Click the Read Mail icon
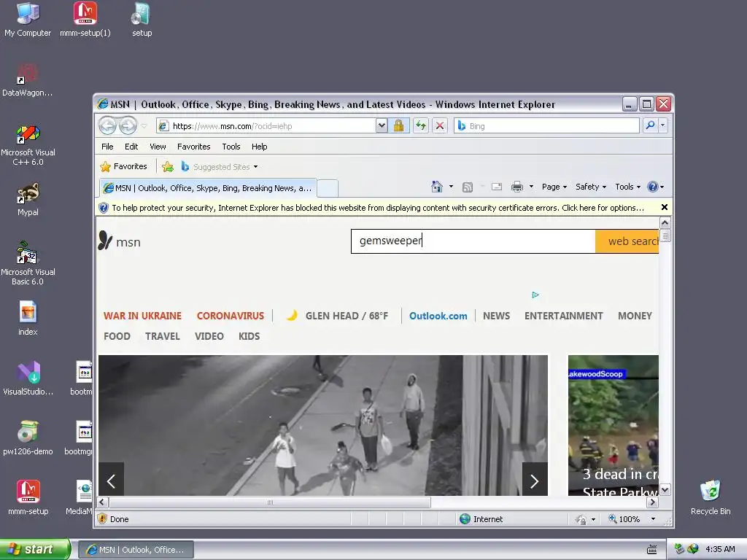747x560 pixels. tap(496, 187)
